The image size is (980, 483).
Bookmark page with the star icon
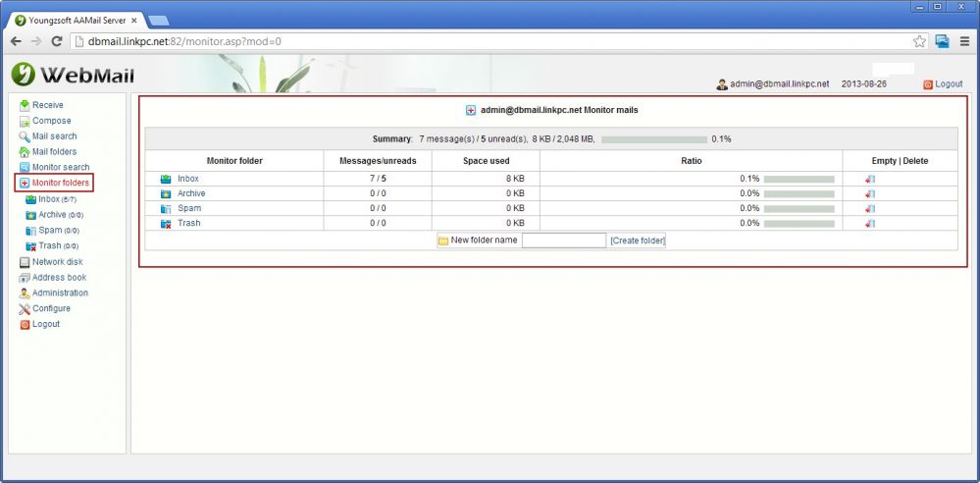(919, 41)
